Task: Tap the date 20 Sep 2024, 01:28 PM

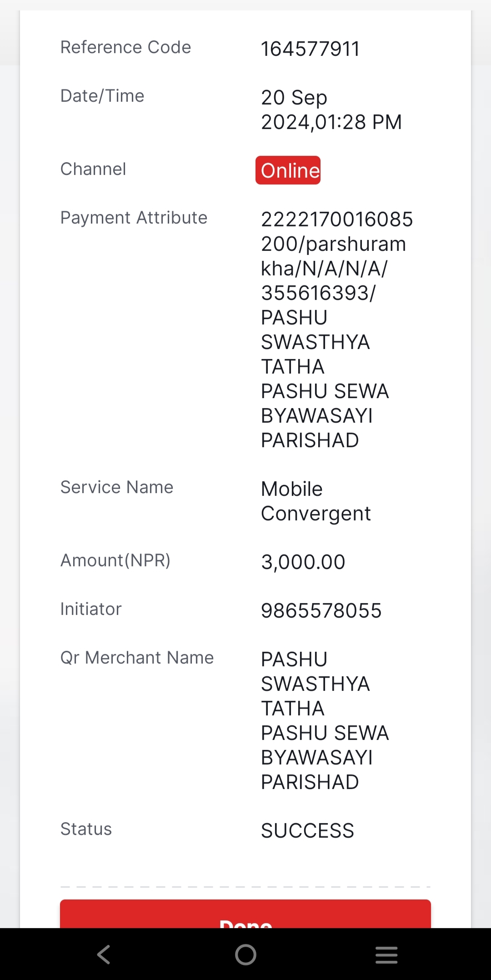Action: coord(331,110)
